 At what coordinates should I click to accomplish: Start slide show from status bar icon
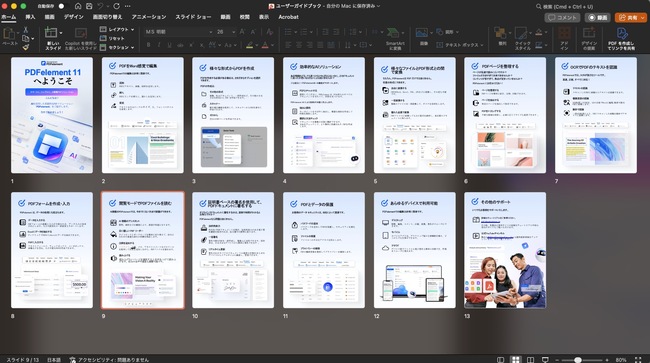coord(545,360)
